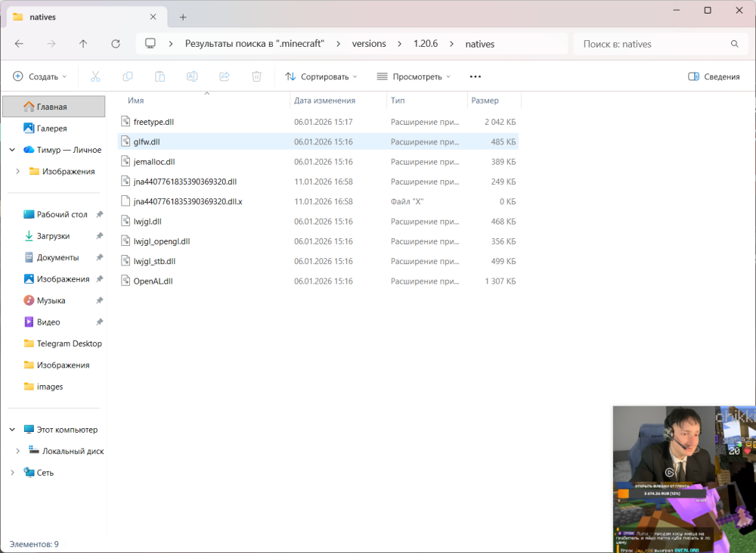This screenshot has width=756, height=553.
Task: Open the Сортировать dropdown
Action: click(321, 76)
